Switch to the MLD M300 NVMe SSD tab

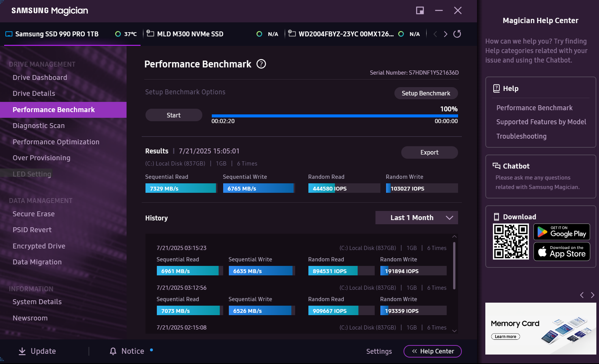point(190,34)
